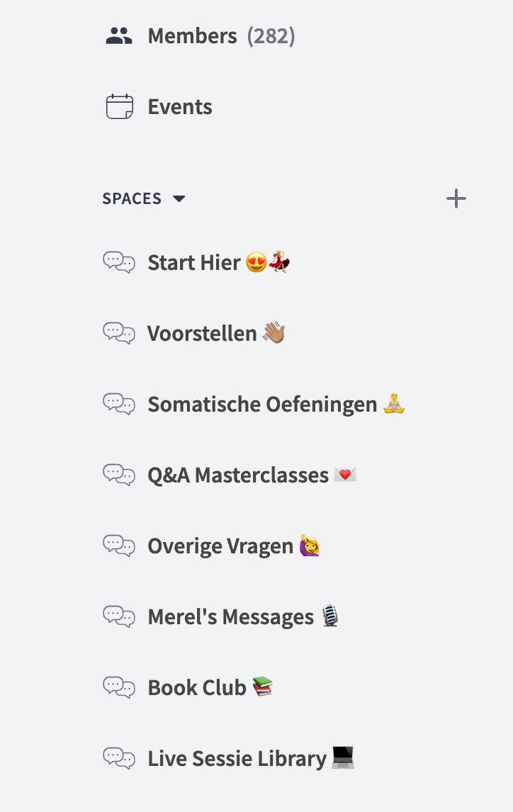Collapse the Spaces section arrow
Viewport: 513px width, 812px height.
coord(179,199)
